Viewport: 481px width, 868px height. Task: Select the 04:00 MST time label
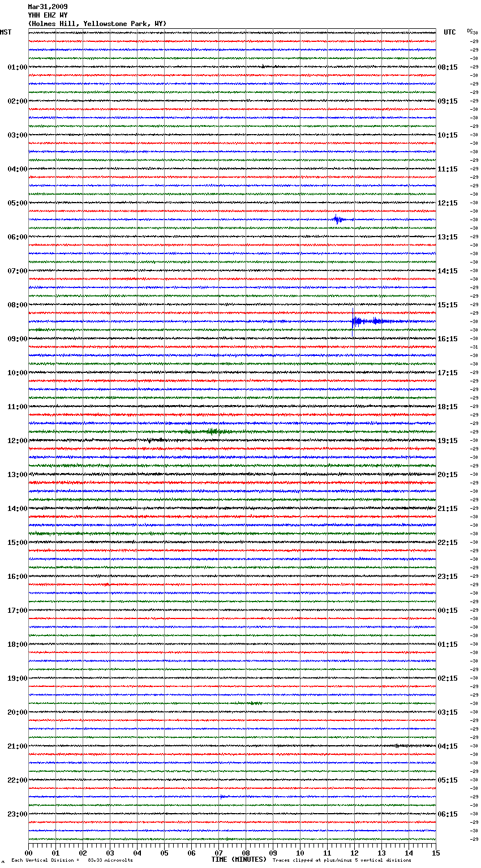[x=18, y=169]
